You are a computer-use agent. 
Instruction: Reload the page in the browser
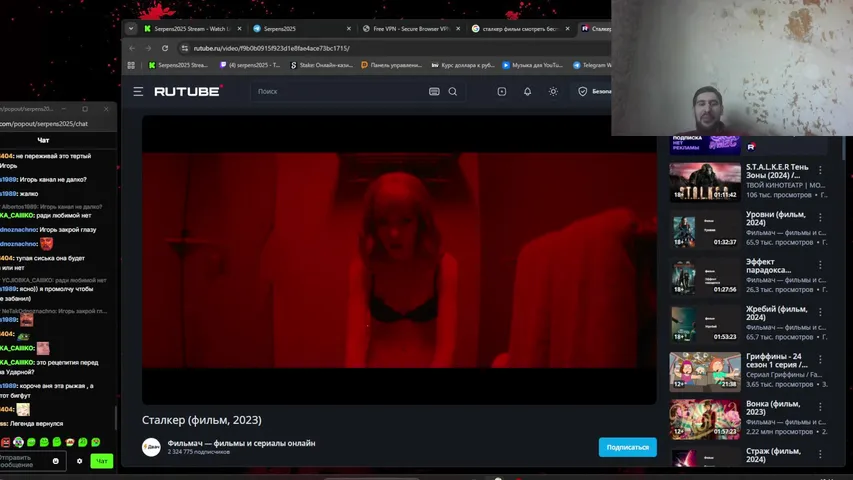pyautogui.click(x=165, y=48)
